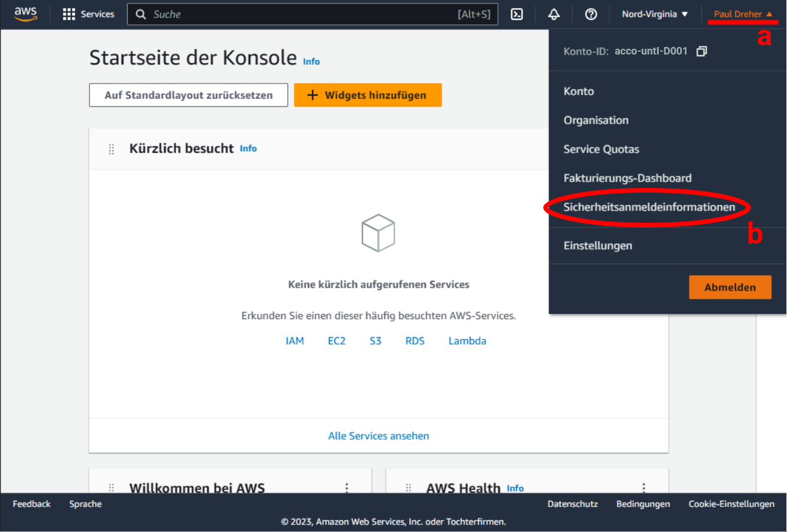Click the search magnifier icon
787x532 pixels.
140,15
